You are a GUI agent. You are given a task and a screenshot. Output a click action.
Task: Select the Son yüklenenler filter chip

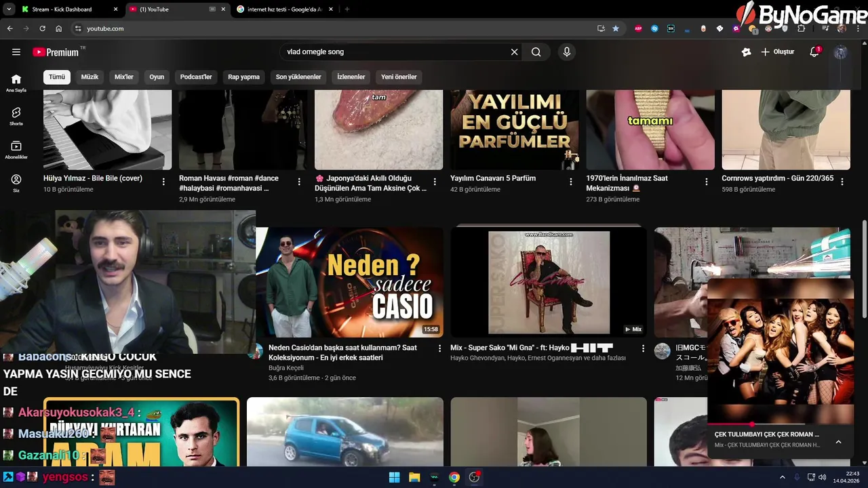tap(298, 77)
